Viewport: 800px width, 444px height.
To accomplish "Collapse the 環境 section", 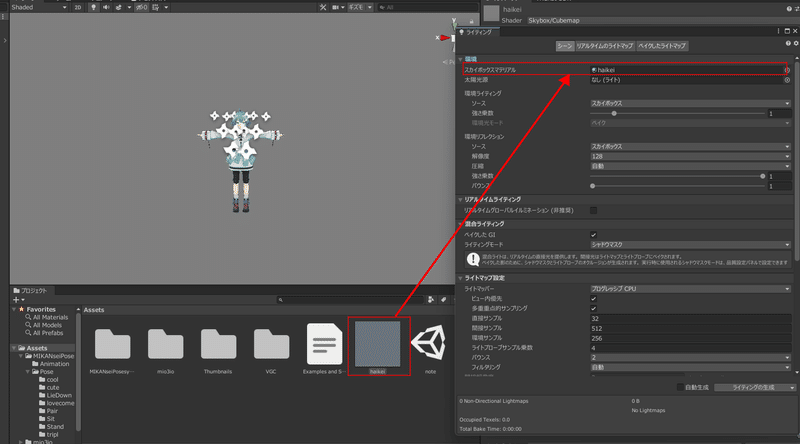I will [460, 60].
